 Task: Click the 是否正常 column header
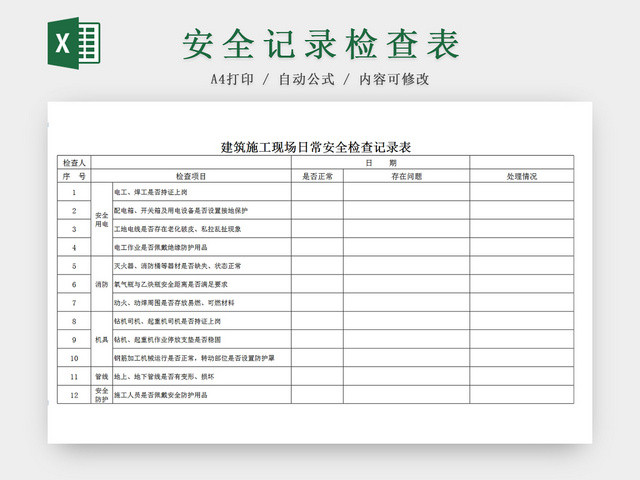point(317,176)
